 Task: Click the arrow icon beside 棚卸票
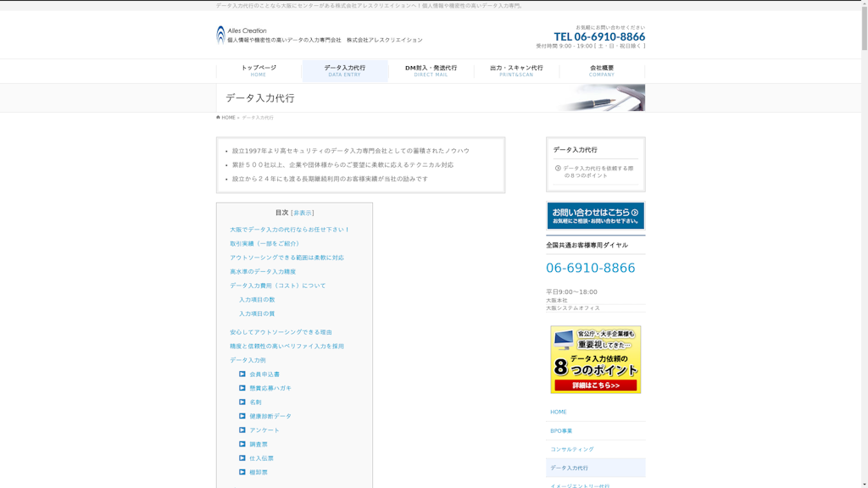tap(242, 474)
